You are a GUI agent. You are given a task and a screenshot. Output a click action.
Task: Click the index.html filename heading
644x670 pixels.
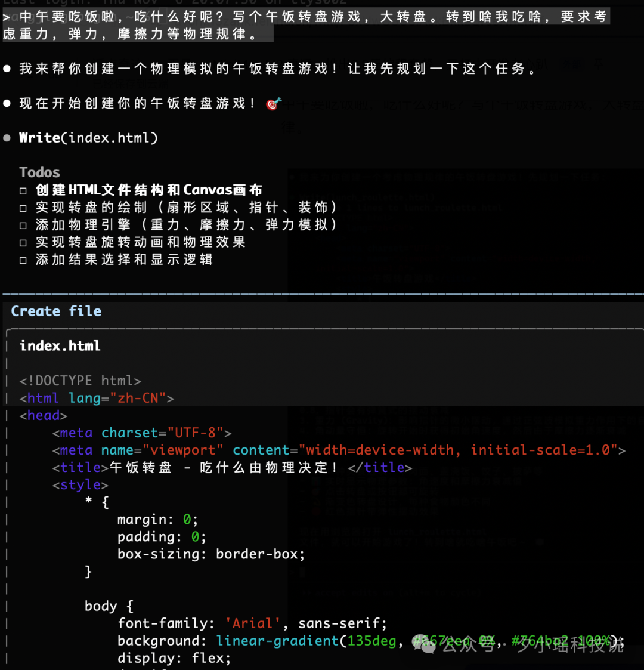pyautogui.click(x=60, y=345)
